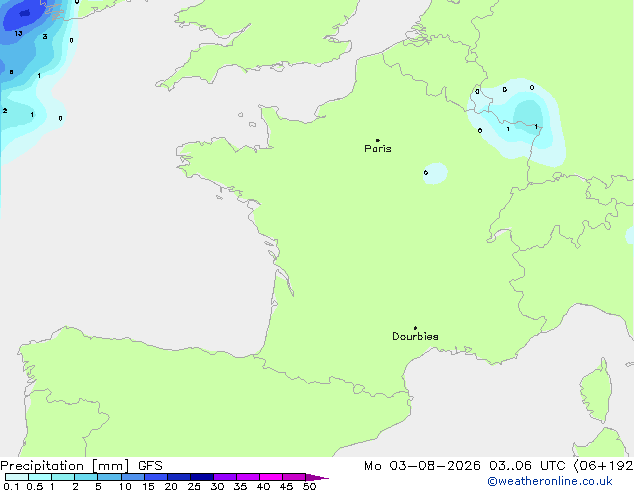Pick the purple 30–35 legend swatch
Screen dimensions: 634x490
225,477
